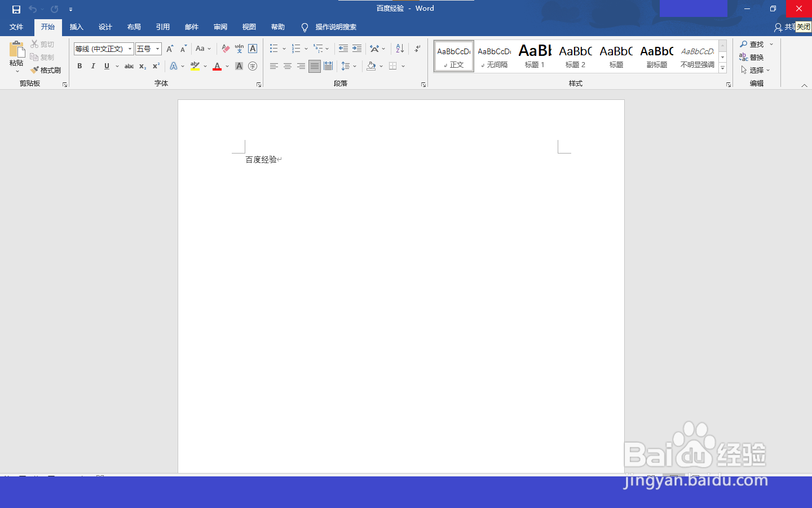Open the 文件 (File) tab
Screen dimensions: 812x508
coord(16,27)
